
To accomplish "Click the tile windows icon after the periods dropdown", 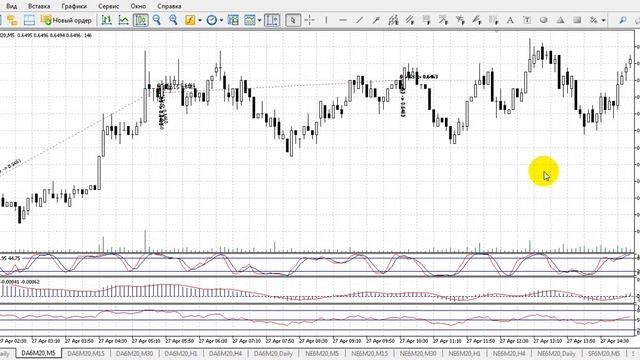I will [233, 20].
